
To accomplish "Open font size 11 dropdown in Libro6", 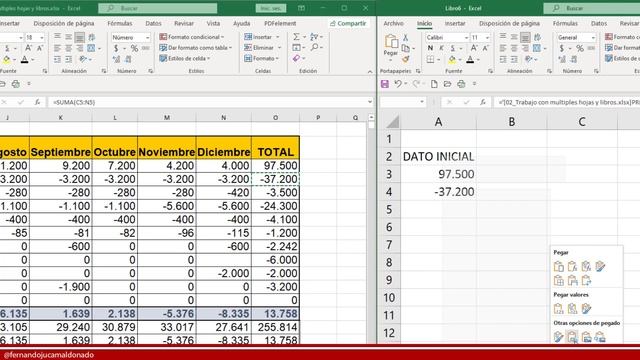I will pyautogui.click(x=487, y=38).
